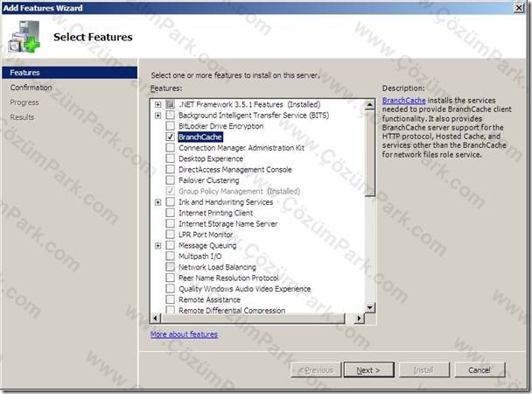The width and height of the screenshot is (532, 394).
Task: Check BitLocker Drive Encryption box
Action: coord(171,126)
